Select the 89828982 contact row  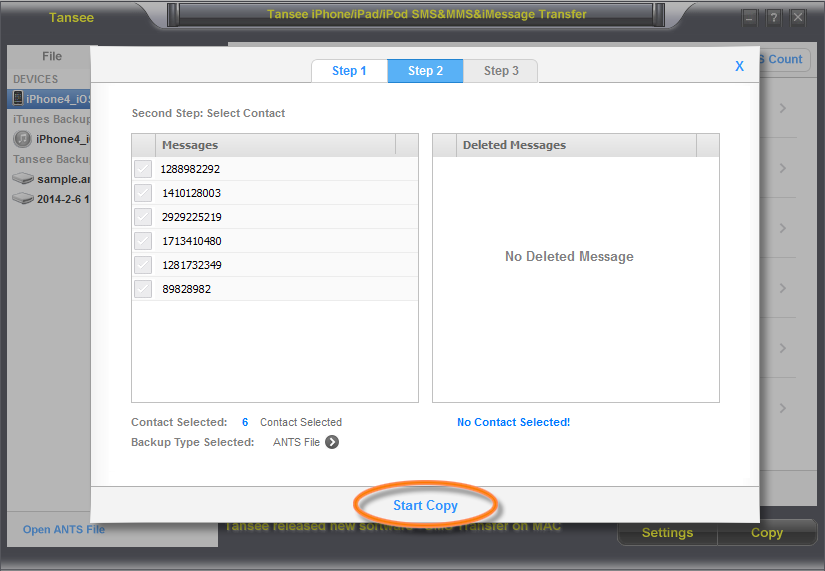point(275,289)
